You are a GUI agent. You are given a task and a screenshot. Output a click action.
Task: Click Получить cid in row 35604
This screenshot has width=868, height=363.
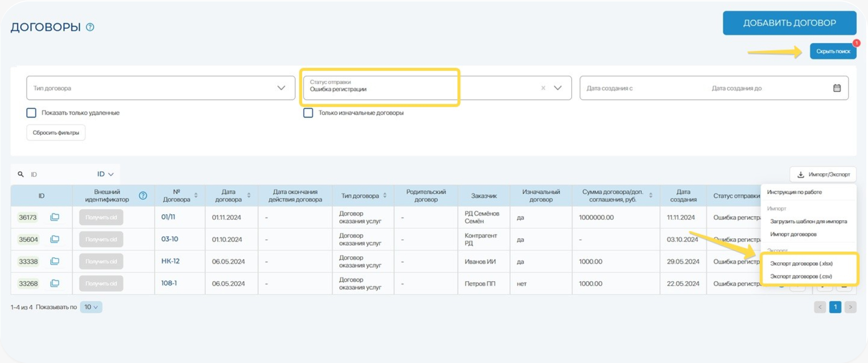[101, 239]
